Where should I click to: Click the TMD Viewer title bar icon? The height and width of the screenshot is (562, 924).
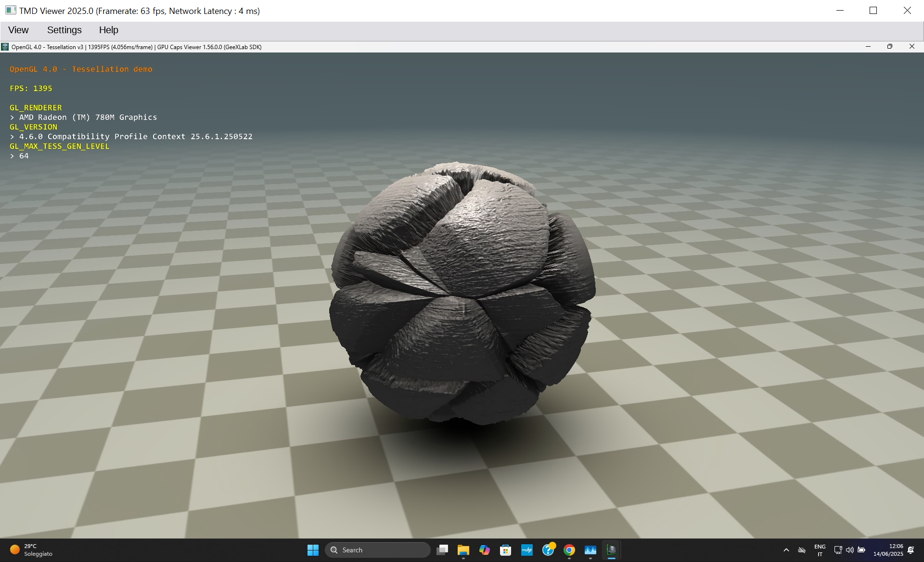11,11
